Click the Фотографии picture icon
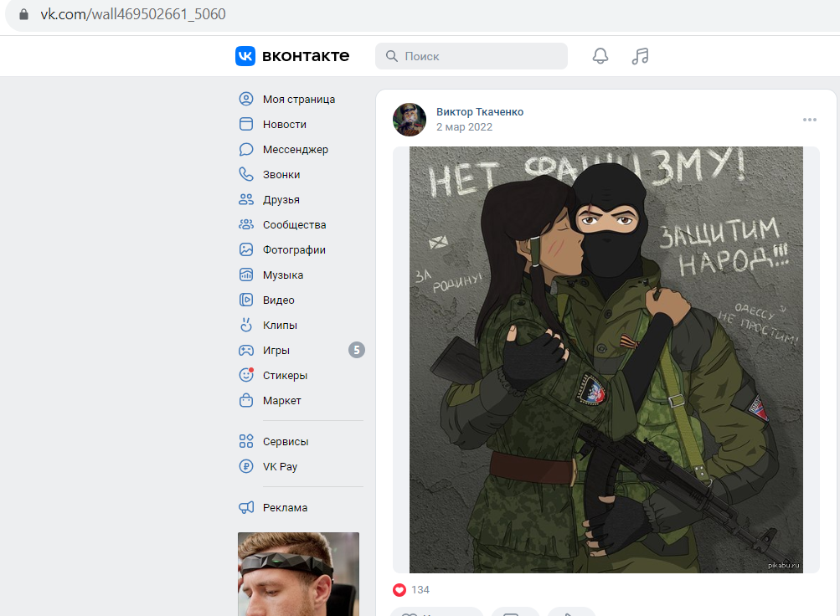The width and height of the screenshot is (840, 616). pyautogui.click(x=246, y=249)
